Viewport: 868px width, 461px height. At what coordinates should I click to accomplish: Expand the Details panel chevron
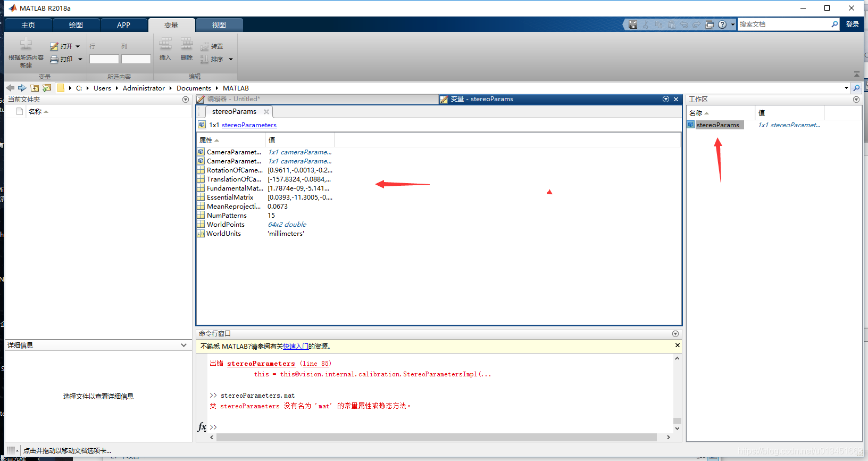[x=184, y=345]
